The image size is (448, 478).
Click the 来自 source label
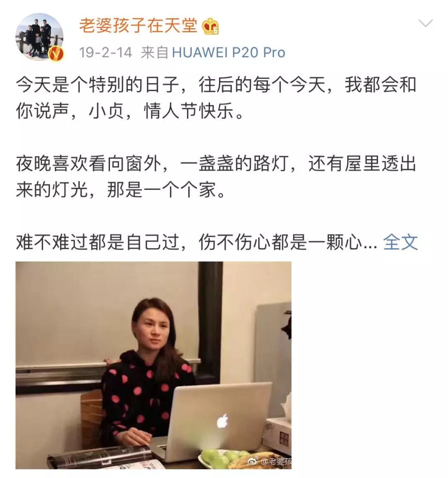[155, 53]
